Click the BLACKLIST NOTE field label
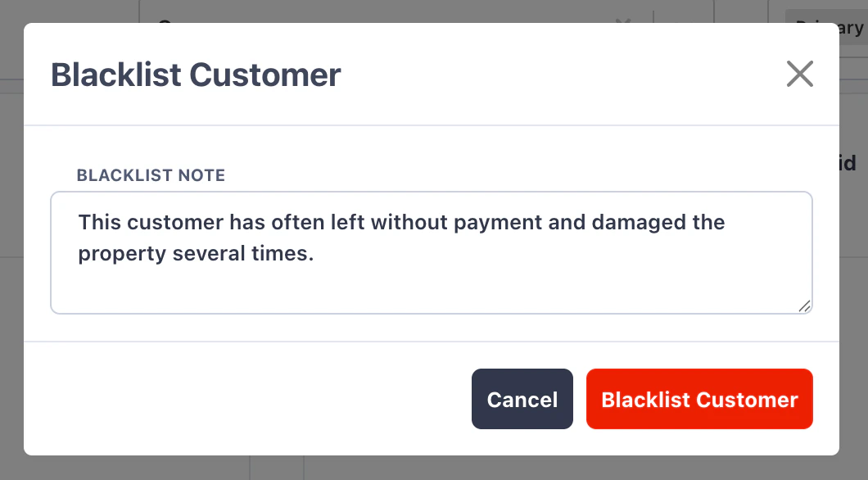The height and width of the screenshot is (480, 868). coord(151,174)
